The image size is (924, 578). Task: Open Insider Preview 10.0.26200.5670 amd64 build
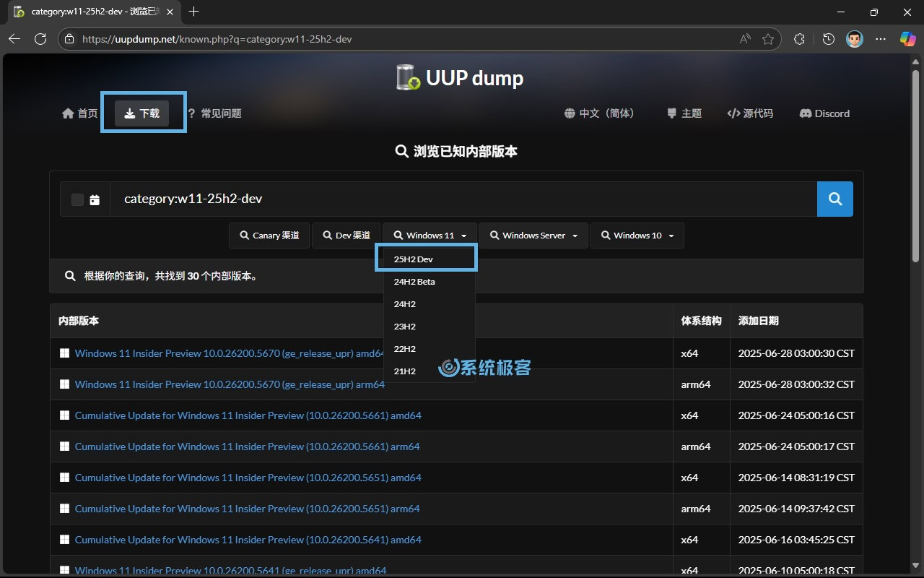[x=230, y=353]
